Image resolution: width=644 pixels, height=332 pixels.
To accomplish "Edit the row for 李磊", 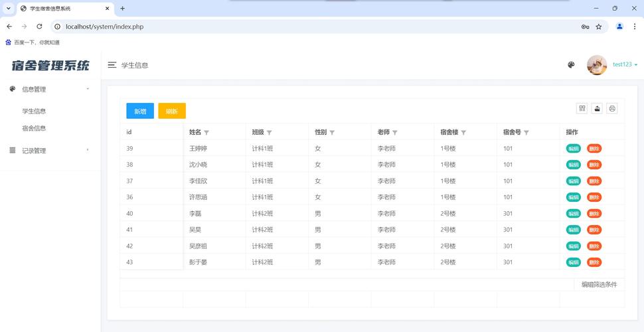I will [x=574, y=214].
